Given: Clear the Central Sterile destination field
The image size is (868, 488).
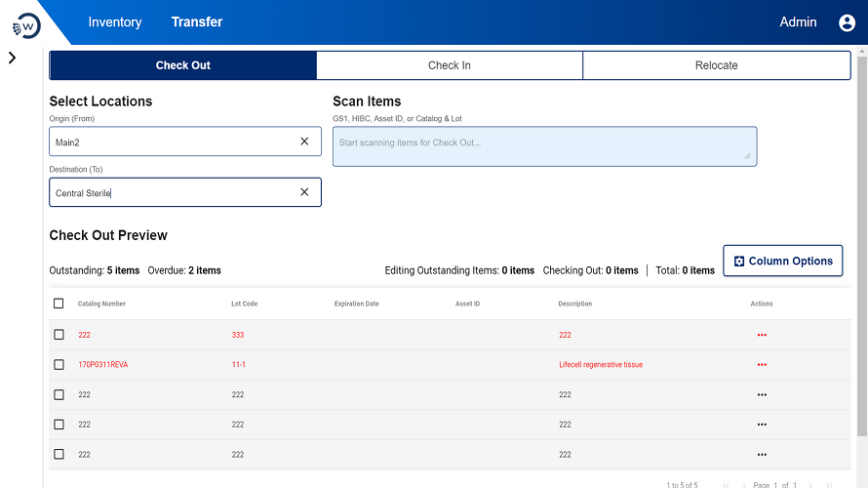Looking at the screenshot, I should [x=304, y=192].
